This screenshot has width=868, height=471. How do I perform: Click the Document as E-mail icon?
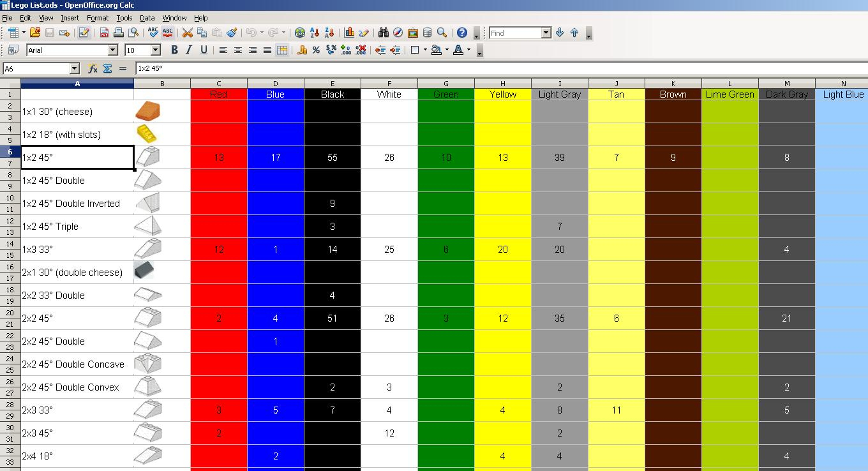pyautogui.click(x=64, y=33)
